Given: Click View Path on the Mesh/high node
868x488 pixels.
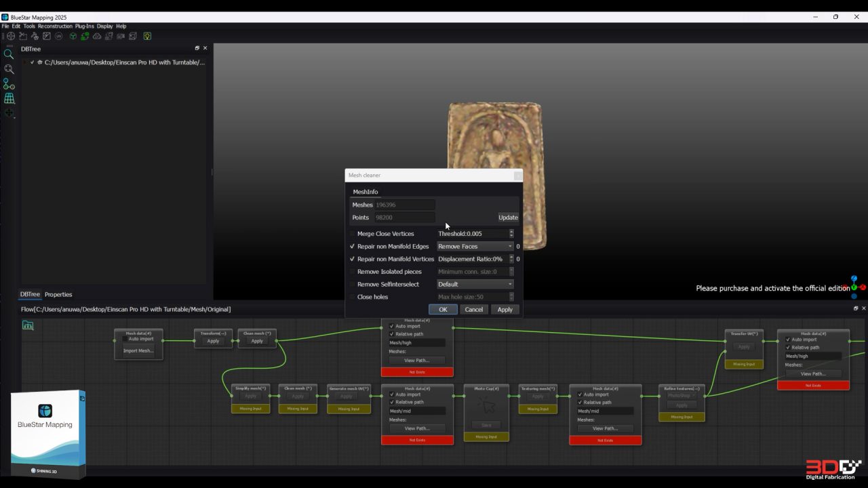Looking at the screenshot, I should click(416, 360).
